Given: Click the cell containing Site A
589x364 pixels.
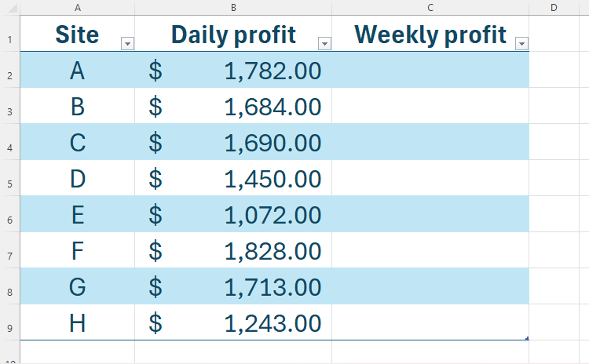Looking at the screenshot, I should point(77,71).
